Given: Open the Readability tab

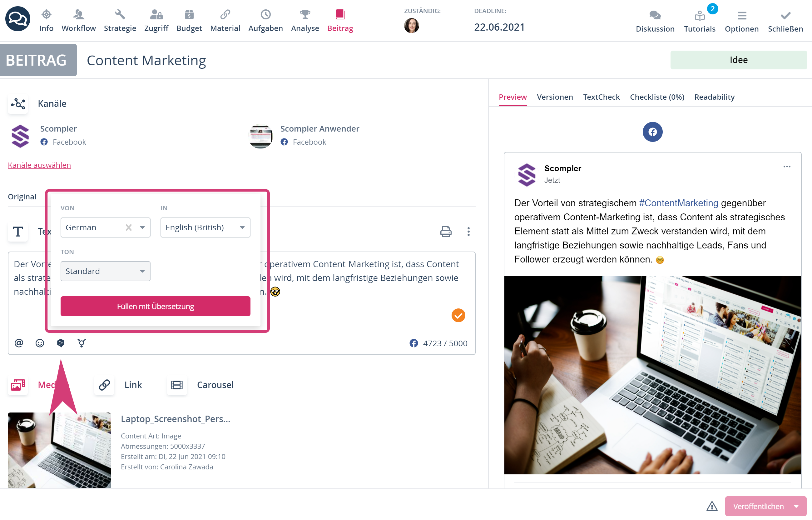Looking at the screenshot, I should [714, 97].
